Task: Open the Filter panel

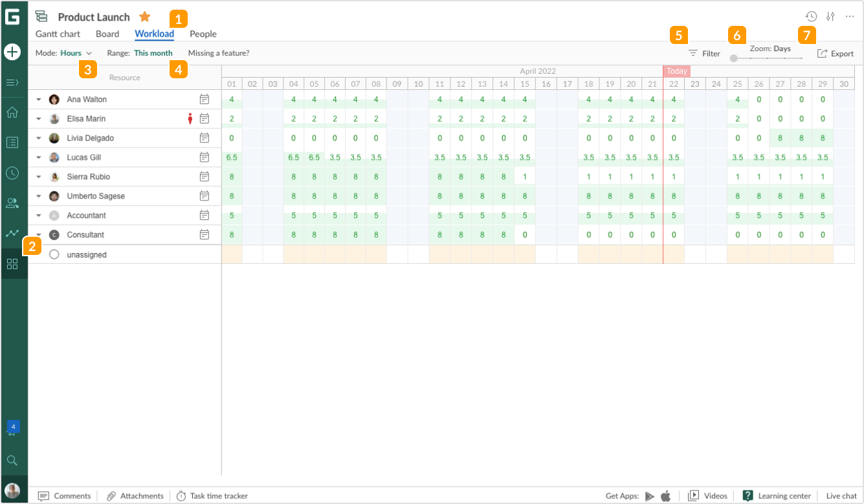Action: tap(705, 54)
